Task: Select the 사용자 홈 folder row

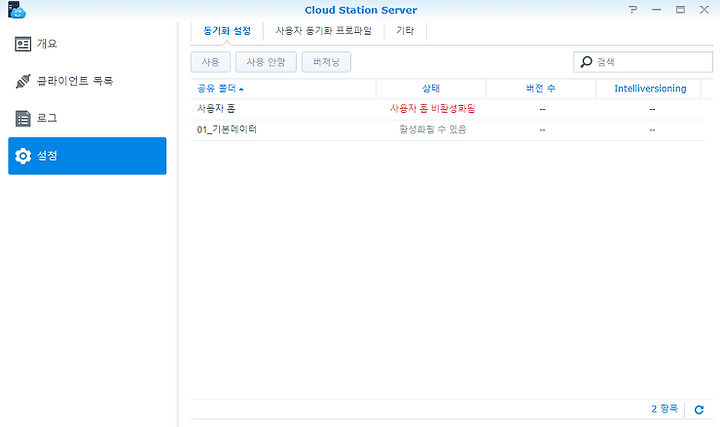Action: pos(447,109)
